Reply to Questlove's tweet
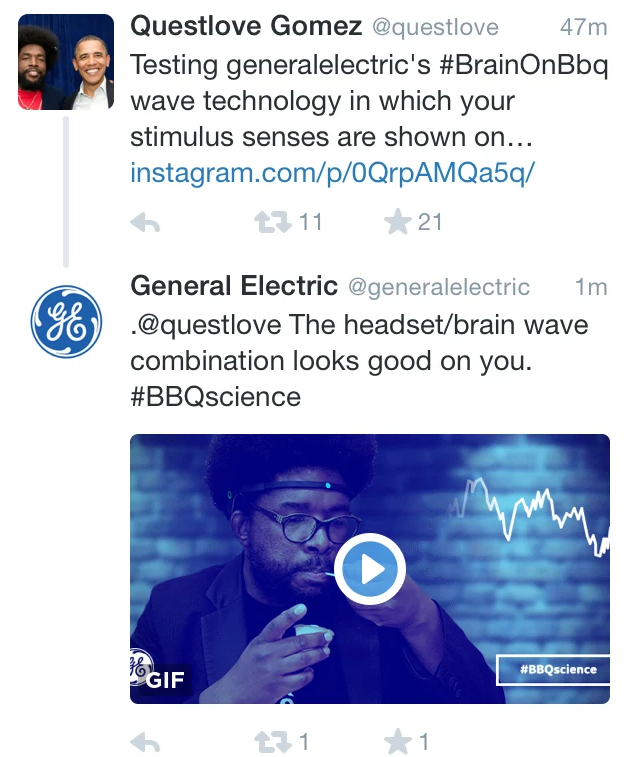 pos(146,222)
